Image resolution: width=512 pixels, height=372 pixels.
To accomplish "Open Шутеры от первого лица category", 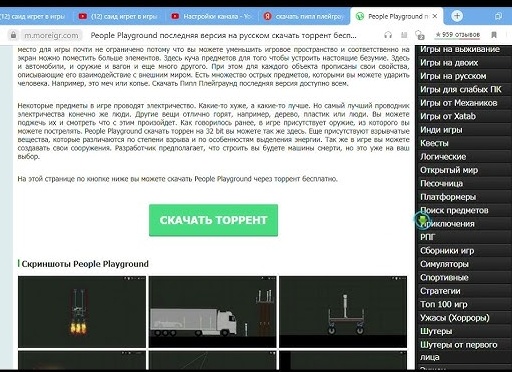I will click(x=465, y=351).
